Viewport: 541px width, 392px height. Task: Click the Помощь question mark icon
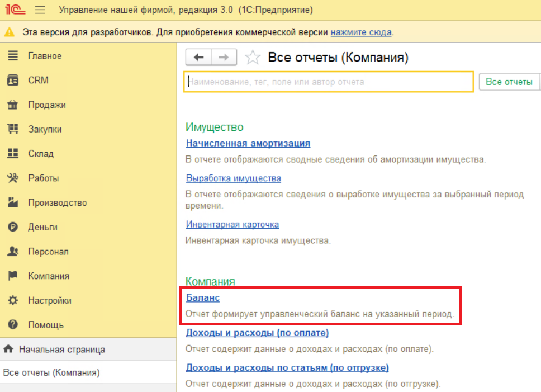(13, 325)
